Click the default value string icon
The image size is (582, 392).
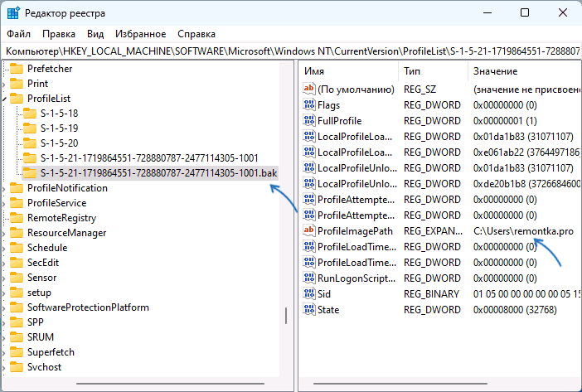tap(310, 90)
